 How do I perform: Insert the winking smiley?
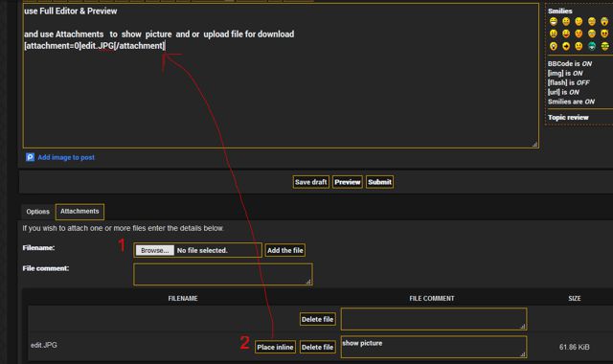(579, 21)
